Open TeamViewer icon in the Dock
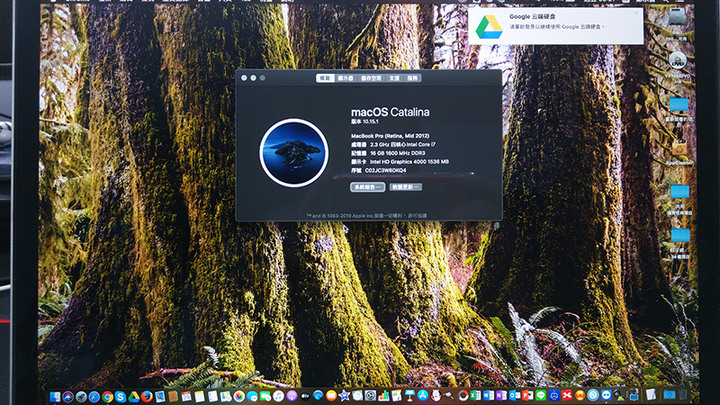The height and width of the screenshot is (405, 720). [606, 396]
